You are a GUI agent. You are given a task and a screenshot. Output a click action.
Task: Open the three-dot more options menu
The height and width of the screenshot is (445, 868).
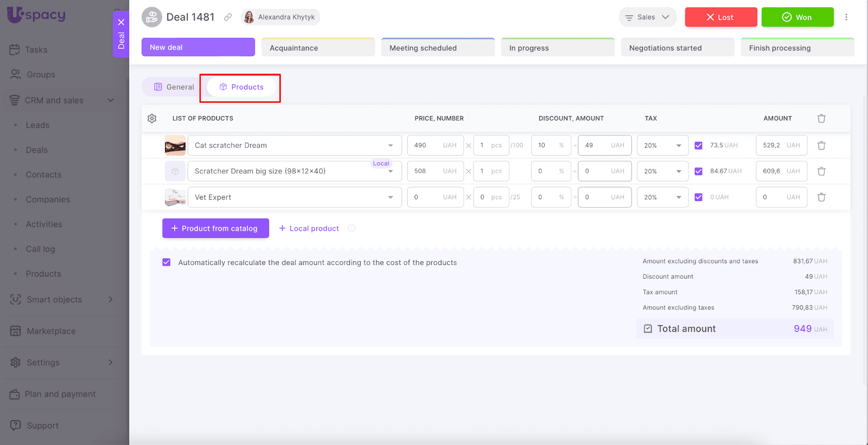tap(846, 17)
